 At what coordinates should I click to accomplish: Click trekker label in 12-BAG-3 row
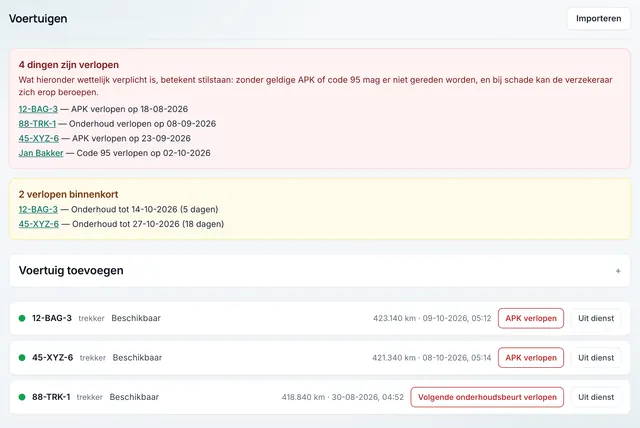tap(91, 318)
